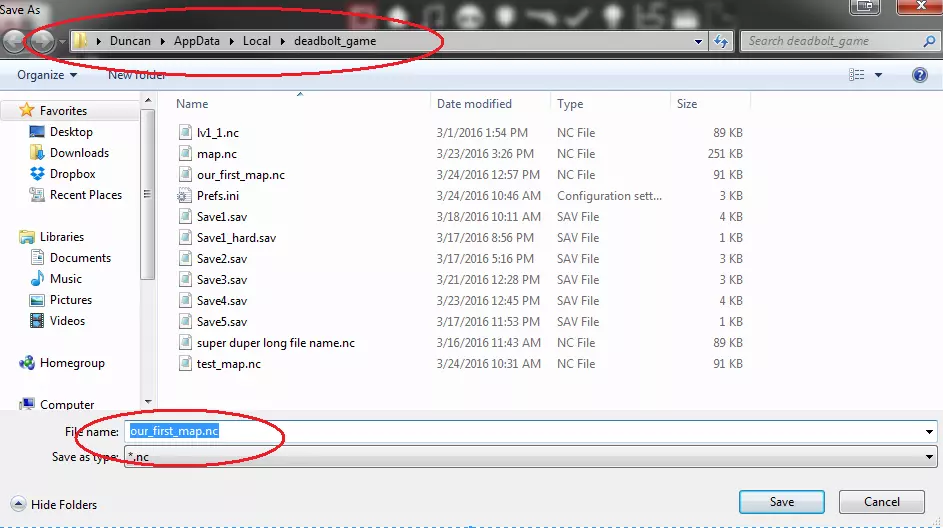Select the Documents library icon
The height and width of the screenshot is (528, 943).
pyautogui.click(x=37, y=257)
